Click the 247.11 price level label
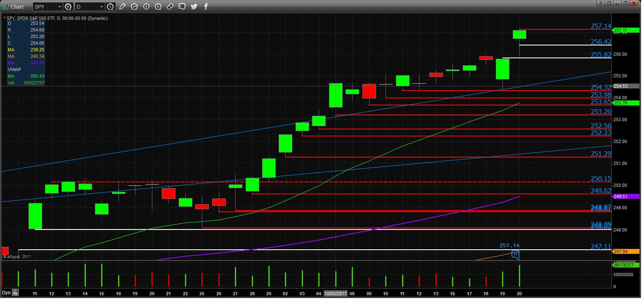This screenshot has width=644, height=301. point(601,246)
